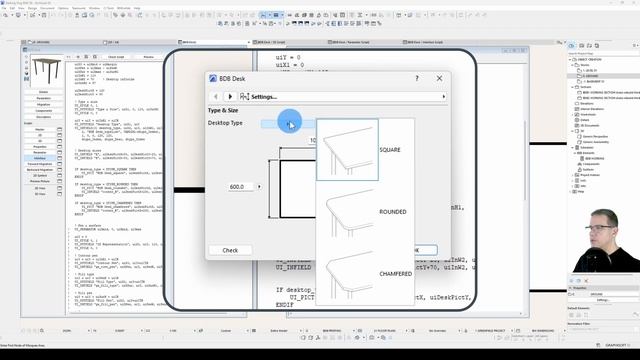Click the Check button in BDB Desk dialog
Viewport: 640px width, 360px height.
pos(230,250)
